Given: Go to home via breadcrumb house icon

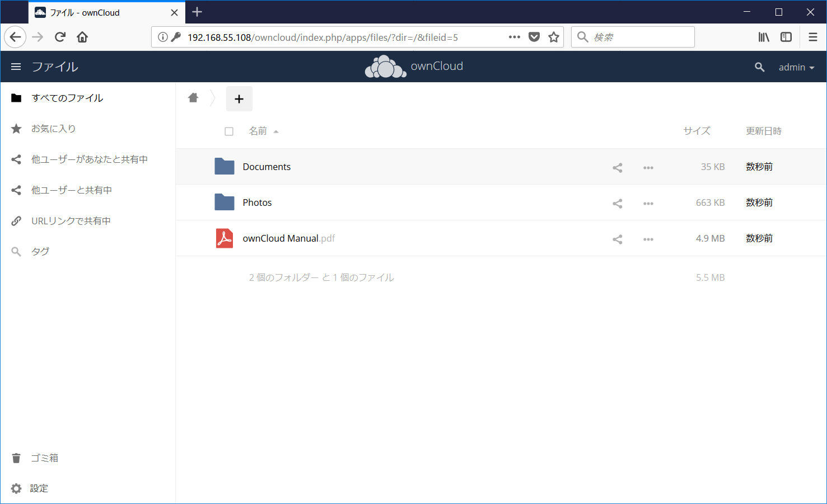Looking at the screenshot, I should point(193,97).
